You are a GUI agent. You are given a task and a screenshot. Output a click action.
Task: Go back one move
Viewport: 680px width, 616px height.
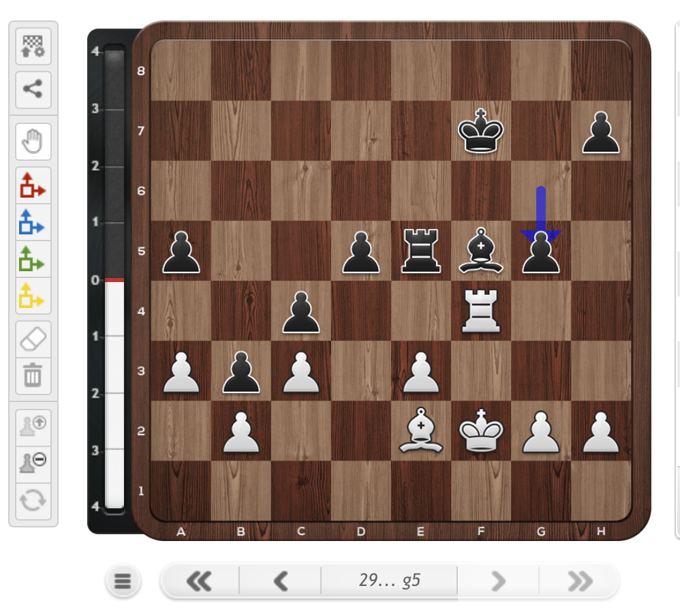click(x=280, y=581)
